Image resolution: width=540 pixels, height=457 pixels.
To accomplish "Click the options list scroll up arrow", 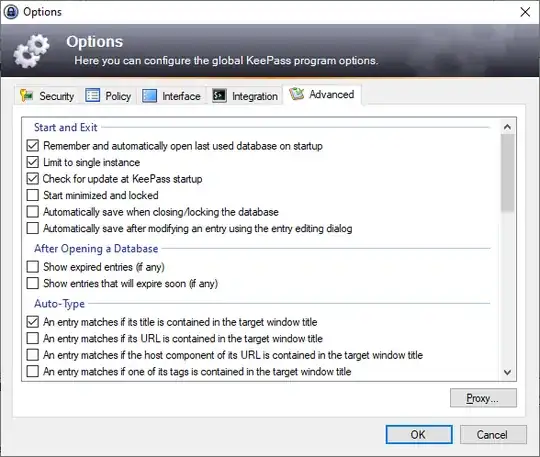I will point(507,127).
